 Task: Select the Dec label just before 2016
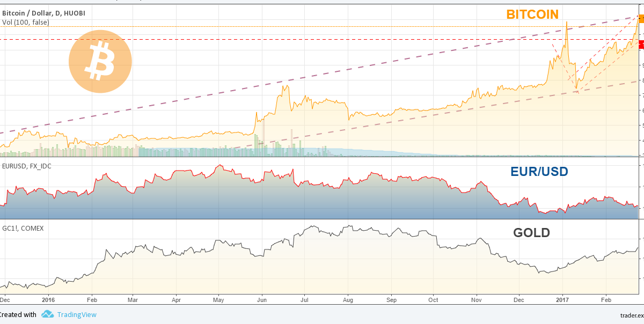coord(4,300)
